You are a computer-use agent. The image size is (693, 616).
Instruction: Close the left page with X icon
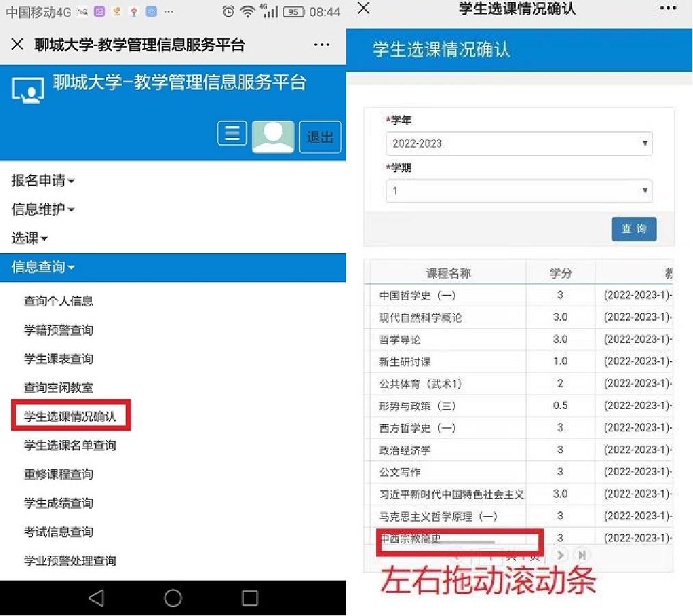(x=18, y=45)
